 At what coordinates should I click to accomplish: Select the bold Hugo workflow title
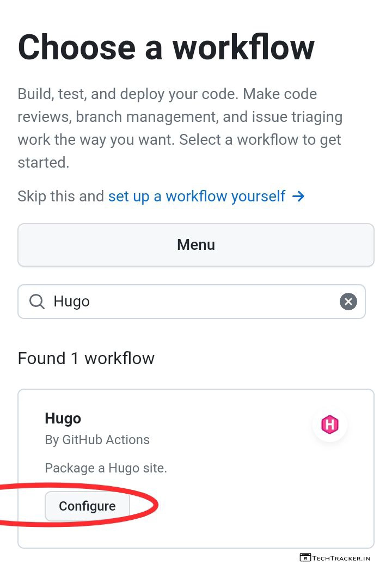coord(63,419)
